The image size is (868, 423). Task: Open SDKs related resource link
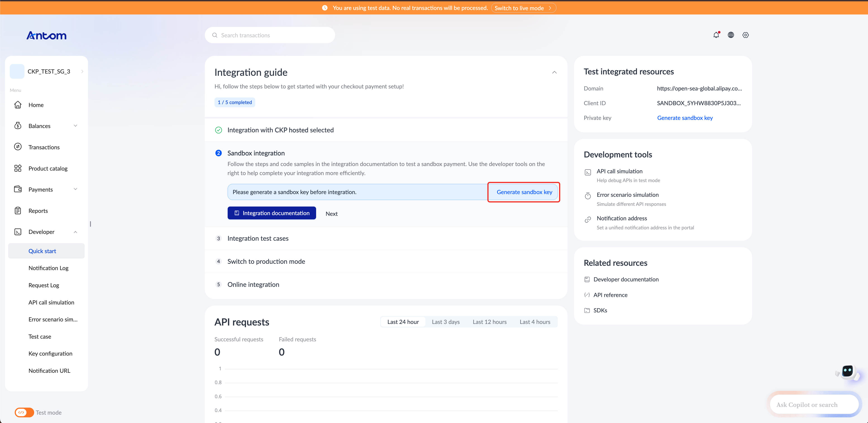pyautogui.click(x=600, y=310)
